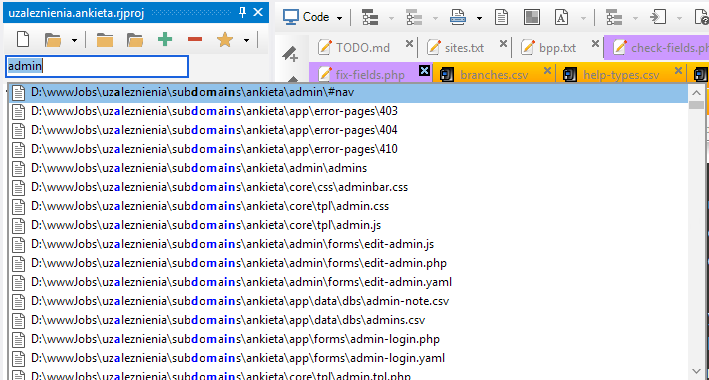709x380 pixels.
Task: Click the gold star favorites icon
Action: point(225,40)
